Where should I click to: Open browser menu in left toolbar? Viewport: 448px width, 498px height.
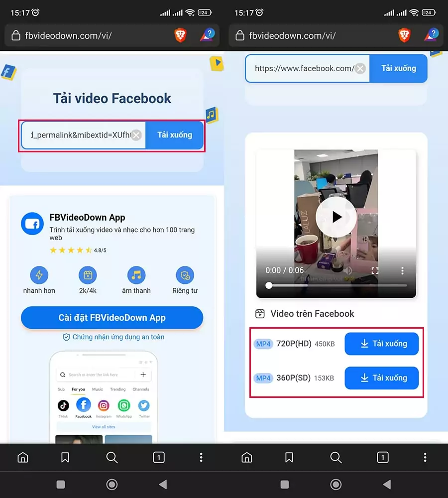201,457
